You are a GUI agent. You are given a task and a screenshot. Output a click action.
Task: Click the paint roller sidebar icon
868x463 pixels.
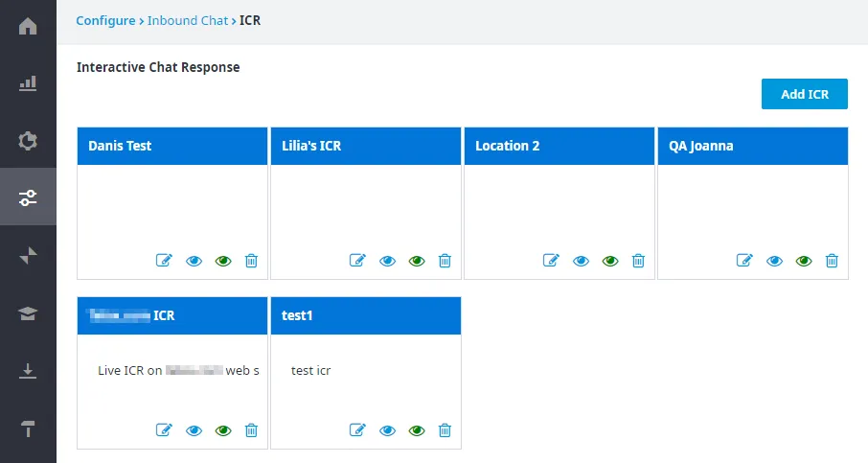click(x=28, y=428)
